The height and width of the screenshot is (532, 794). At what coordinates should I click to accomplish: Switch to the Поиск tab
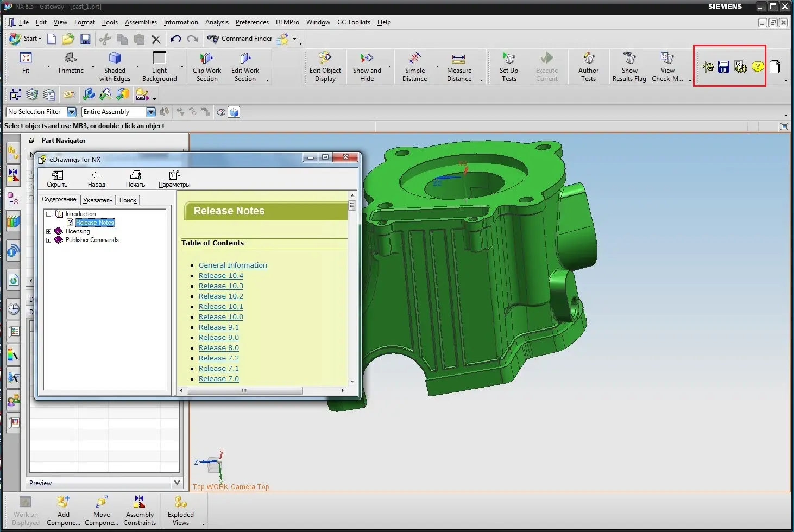pyautogui.click(x=128, y=200)
